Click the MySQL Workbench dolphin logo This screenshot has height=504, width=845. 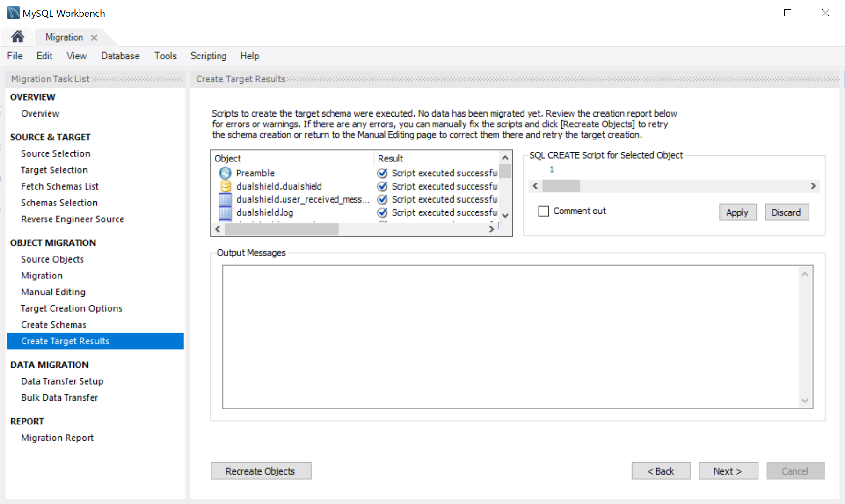(13, 13)
